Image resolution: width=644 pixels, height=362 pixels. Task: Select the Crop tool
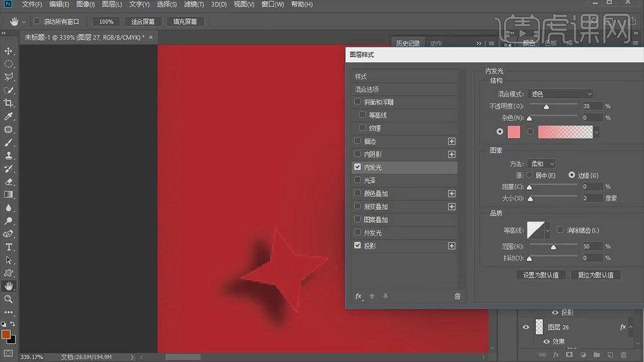coord(8,103)
